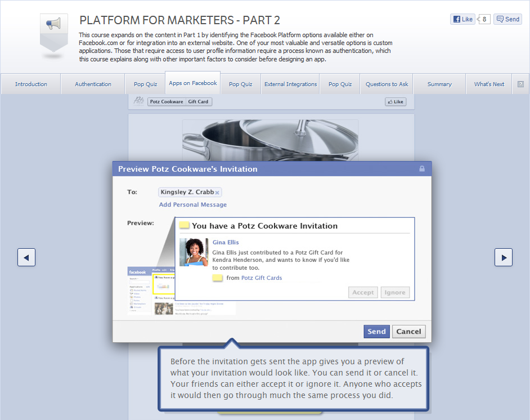Click You have a Potz Cookware Invitation heading
Viewport: 530px width, 420px height.
tap(264, 226)
